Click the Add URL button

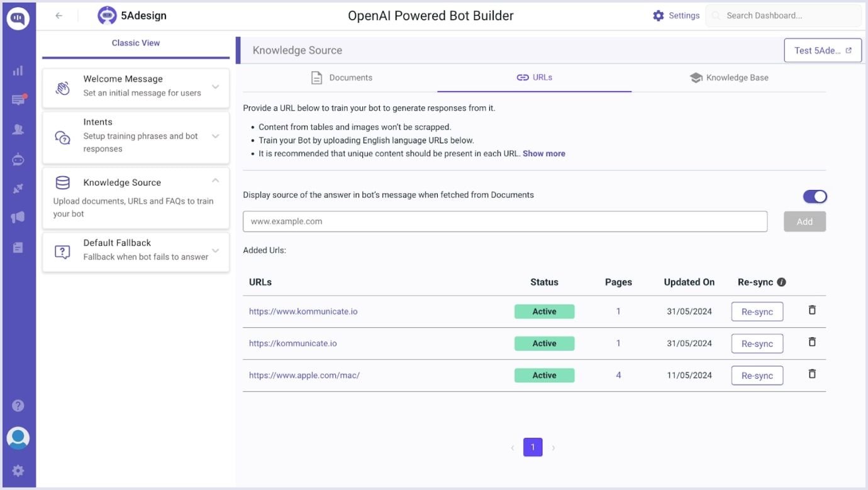tap(804, 221)
